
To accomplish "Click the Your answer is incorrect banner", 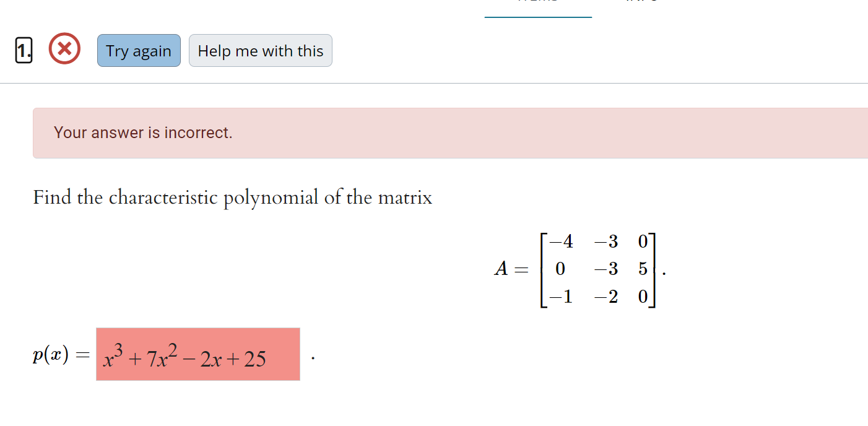I will coord(143,133).
